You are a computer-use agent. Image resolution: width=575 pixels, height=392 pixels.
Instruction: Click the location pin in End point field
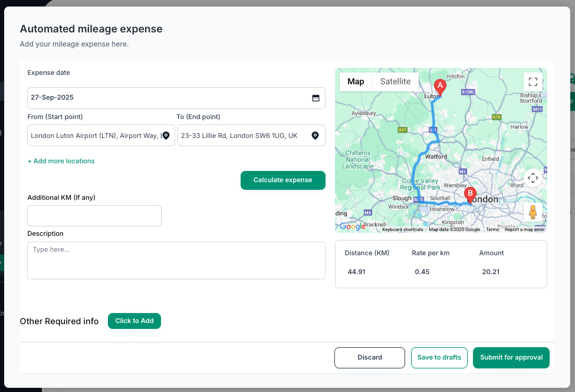(x=316, y=136)
